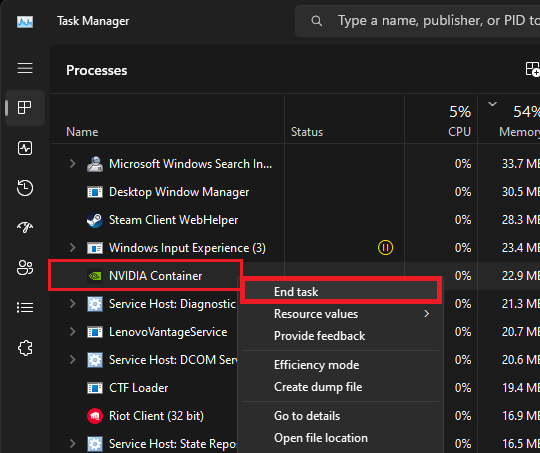
Task: Open the Services puzzle-piece sidebar icon
Action: (25, 348)
